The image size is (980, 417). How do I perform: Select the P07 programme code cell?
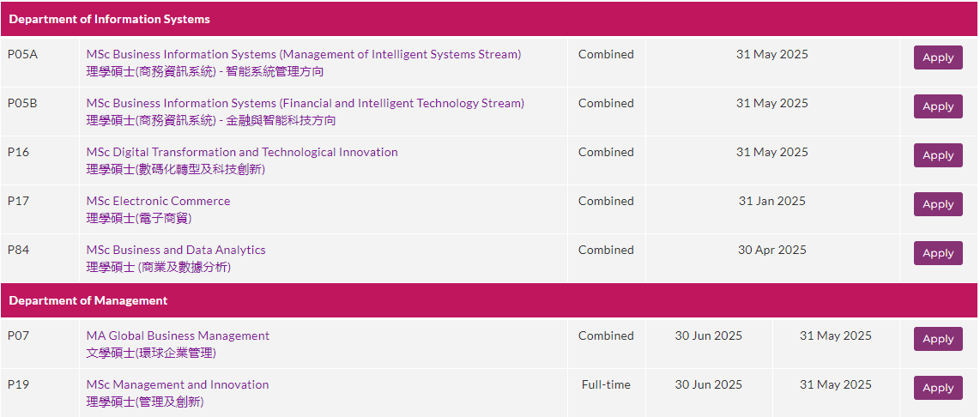40,344
